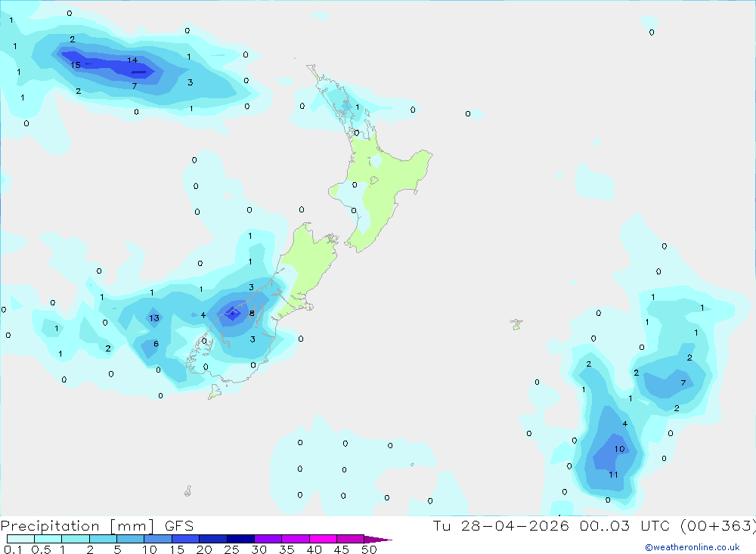Image resolution: width=756 pixels, height=554 pixels.
Task: Click the "Tu 28-04-2026" date text
Action: pyautogui.click(x=500, y=525)
